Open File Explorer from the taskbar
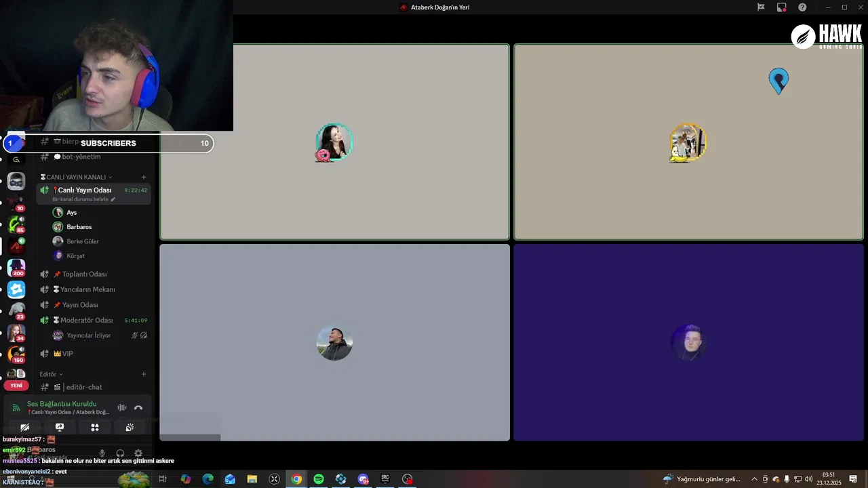Image resolution: width=868 pixels, height=488 pixels. tap(252, 479)
